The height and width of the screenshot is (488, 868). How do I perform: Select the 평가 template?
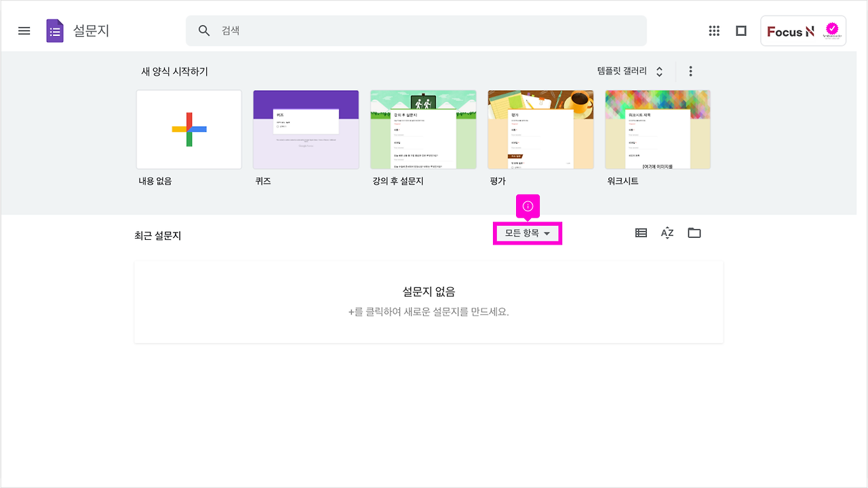(x=540, y=129)
